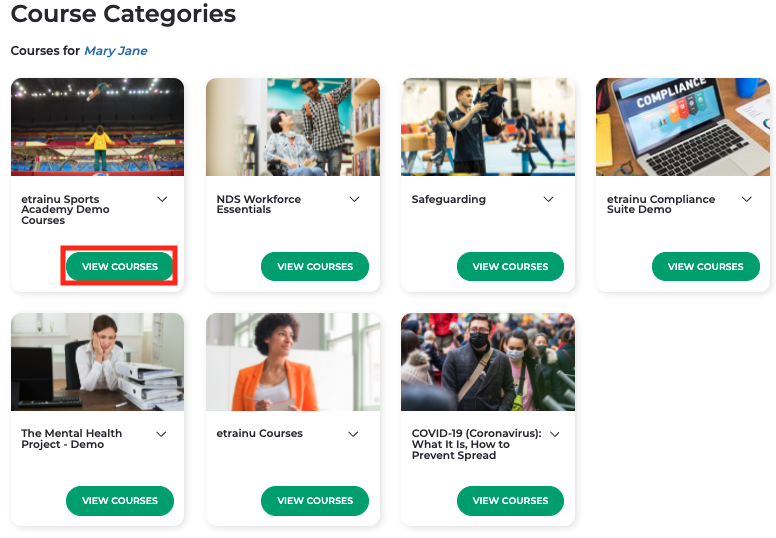Expand etrainu Compliance Suite Demo chevron
The image size is (776, 538).
point(746,200)
